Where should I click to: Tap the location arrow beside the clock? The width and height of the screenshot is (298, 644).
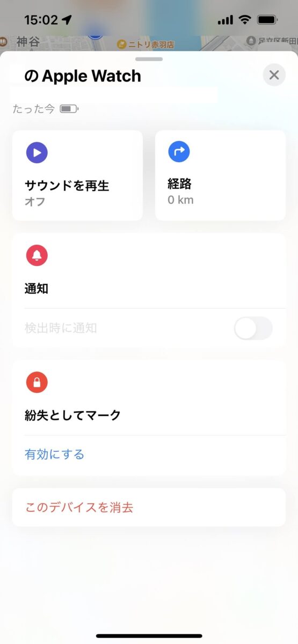67,20
